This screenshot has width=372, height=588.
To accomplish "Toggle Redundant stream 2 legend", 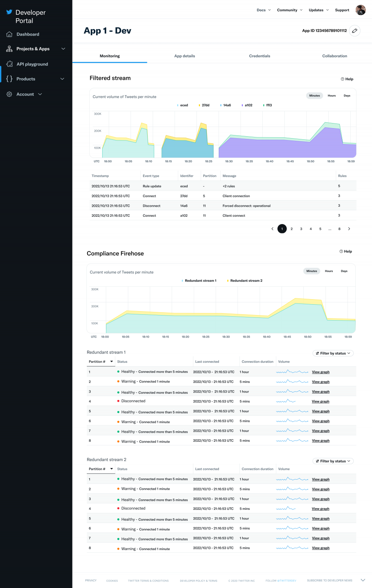I will (x=245, y=281).
